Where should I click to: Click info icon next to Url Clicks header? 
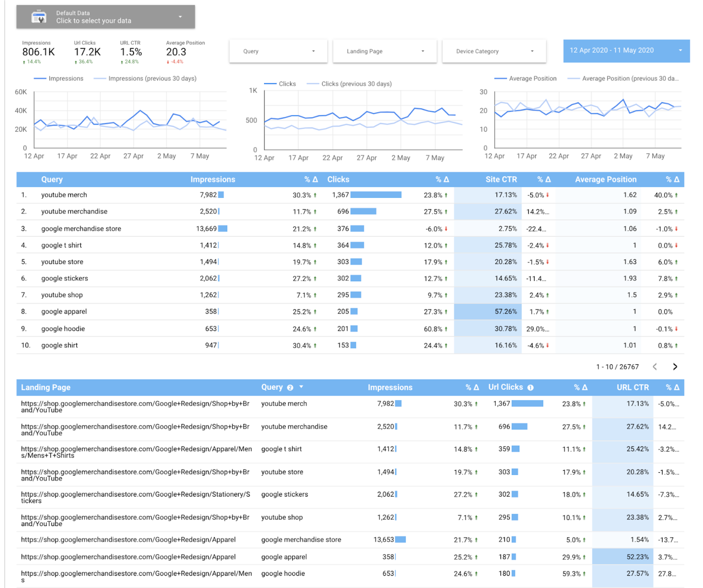(530, 388)
